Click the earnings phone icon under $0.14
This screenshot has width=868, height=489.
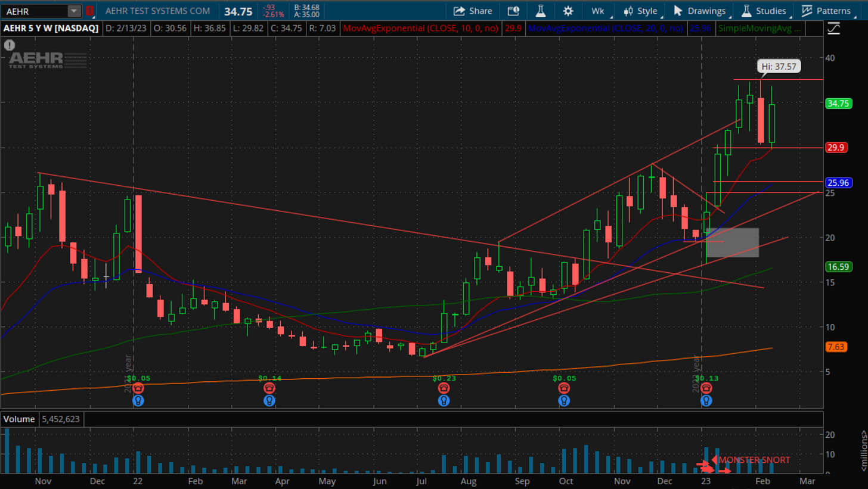[x=269, y=388]
